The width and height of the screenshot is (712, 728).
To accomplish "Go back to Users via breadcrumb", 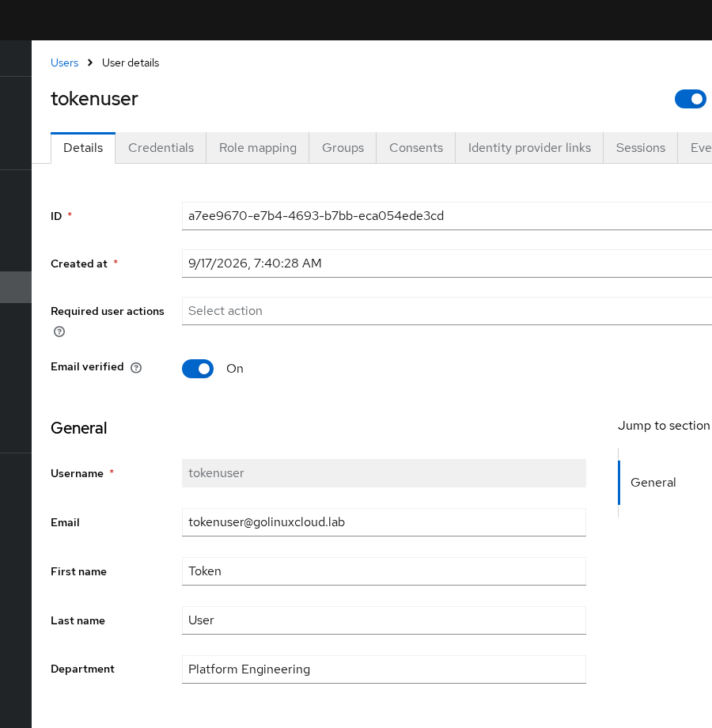I will [65, 63].
